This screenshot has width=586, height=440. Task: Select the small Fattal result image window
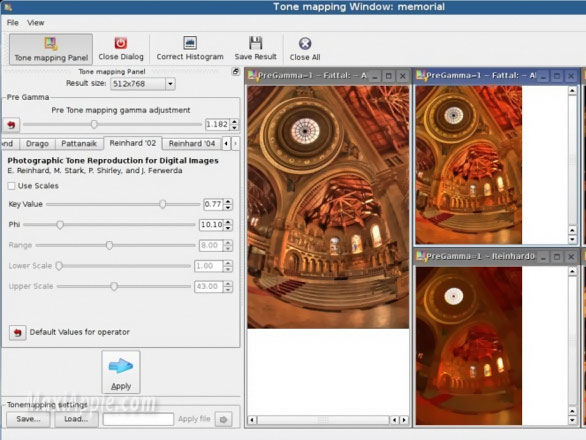[469, 165]
